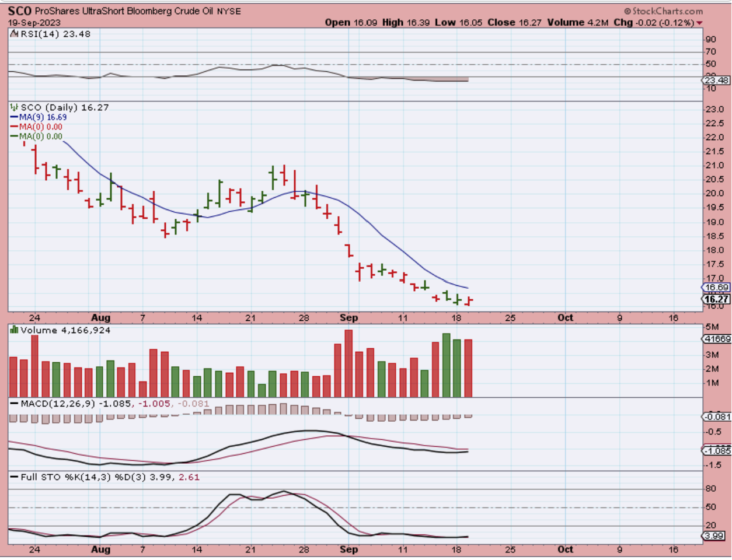Image resolution: width=732 pixels, height=560 pixels.
Task: Click the 1M volume axis label
Action: [x=712, y=383]
